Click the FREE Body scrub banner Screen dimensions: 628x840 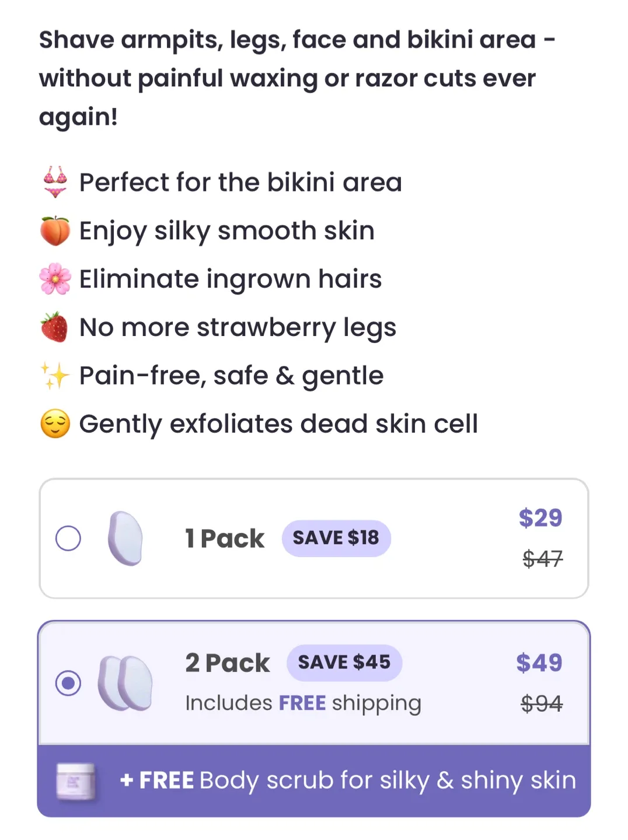click(x=348, y=780)
